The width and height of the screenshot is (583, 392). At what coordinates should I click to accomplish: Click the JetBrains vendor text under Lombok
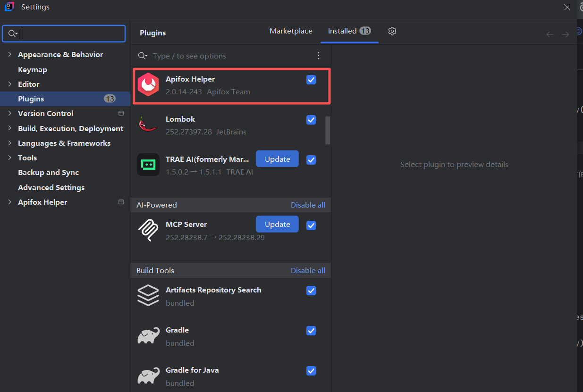[231, 132]
